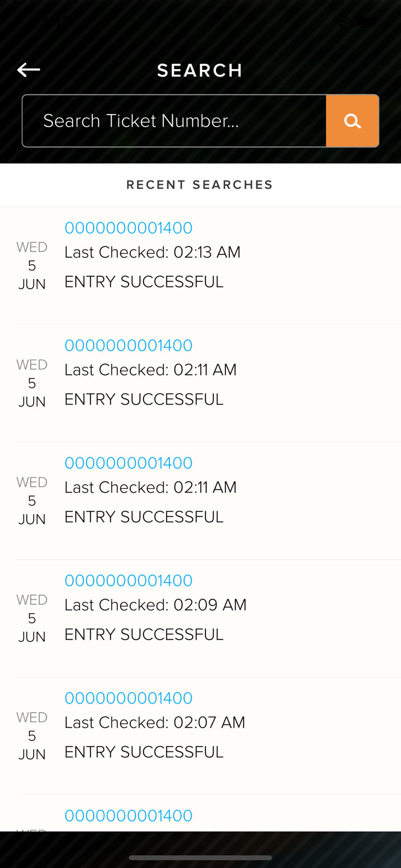Tap the date label beside 02:09 AM entry
Viewport: 401px width, 868px height.
(32, 618)
